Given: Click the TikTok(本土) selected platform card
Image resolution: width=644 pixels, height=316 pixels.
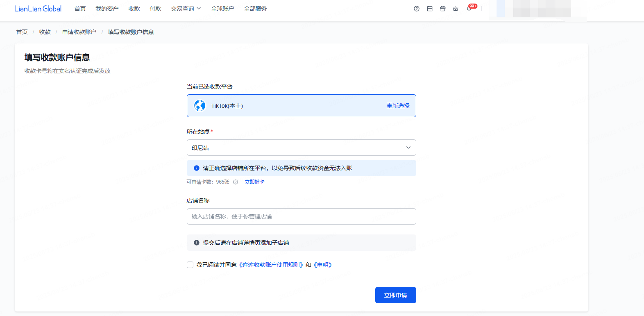Looking at the screenshot, I should [302, 106].
